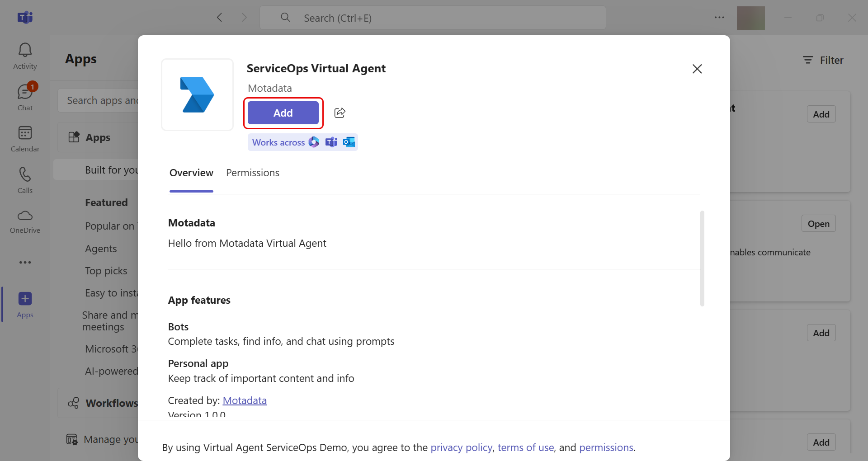Viewport: 868px width, 461px height.
Task: Open the Motadata creator link
Action: click(245, 401)
